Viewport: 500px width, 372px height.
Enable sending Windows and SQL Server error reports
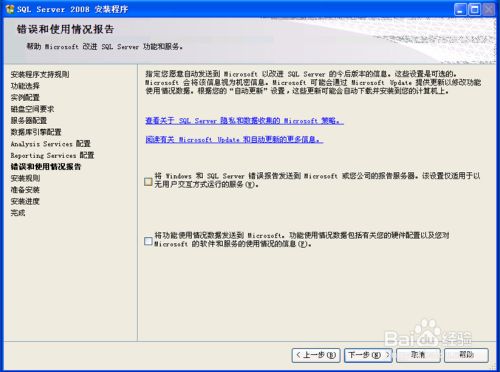click(x=148, y=182)
